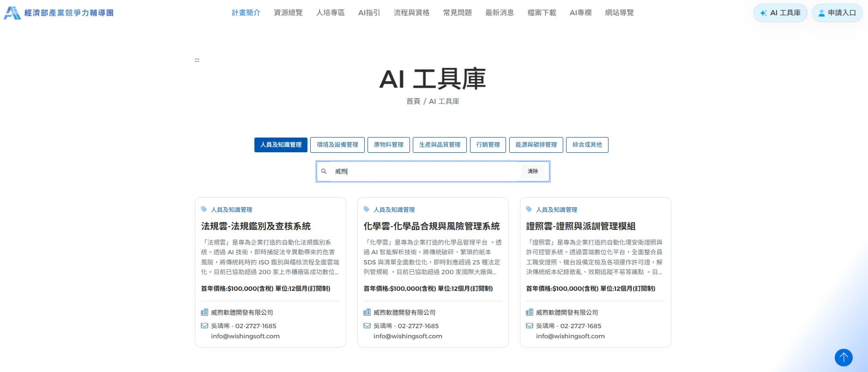Screen dimensions: 868x372
Task: Open the 檔案下載 navigation menu
Action: click(x=542, y=13)
